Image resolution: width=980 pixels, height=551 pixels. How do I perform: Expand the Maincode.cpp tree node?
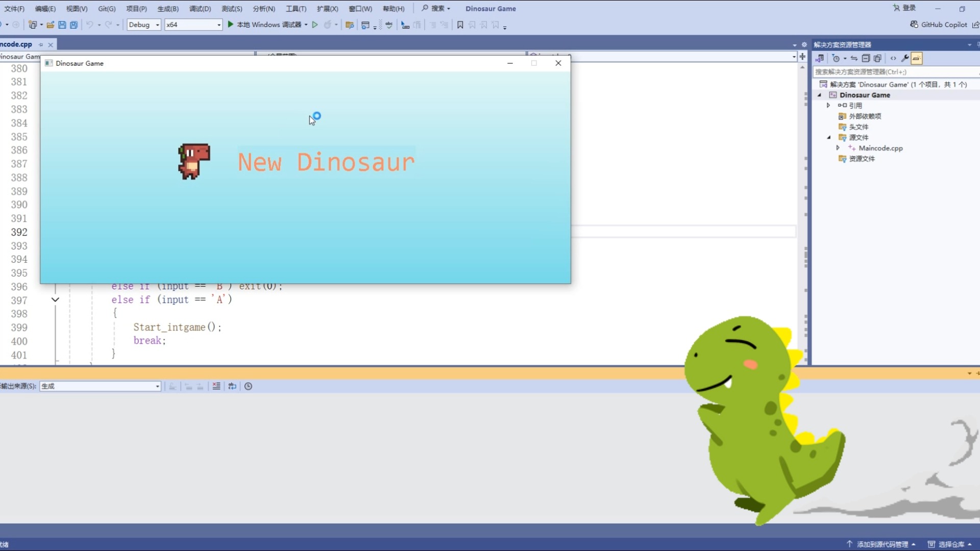coord(838,148)
